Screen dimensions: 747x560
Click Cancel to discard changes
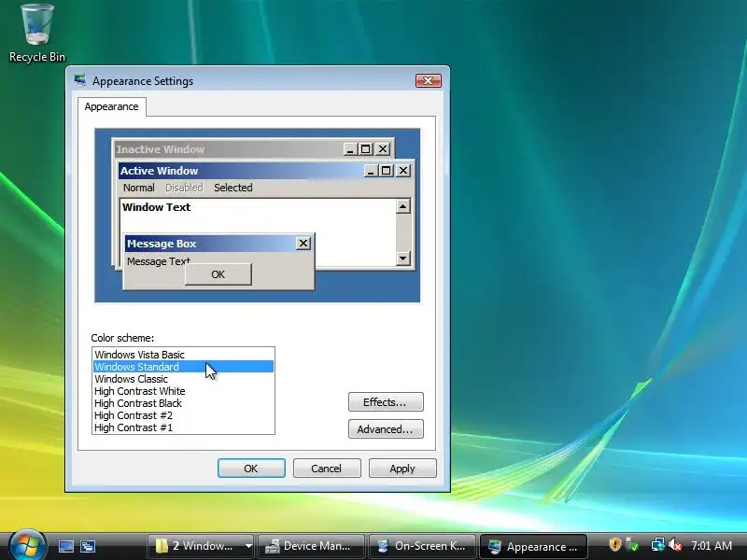(x=327, y=469)
